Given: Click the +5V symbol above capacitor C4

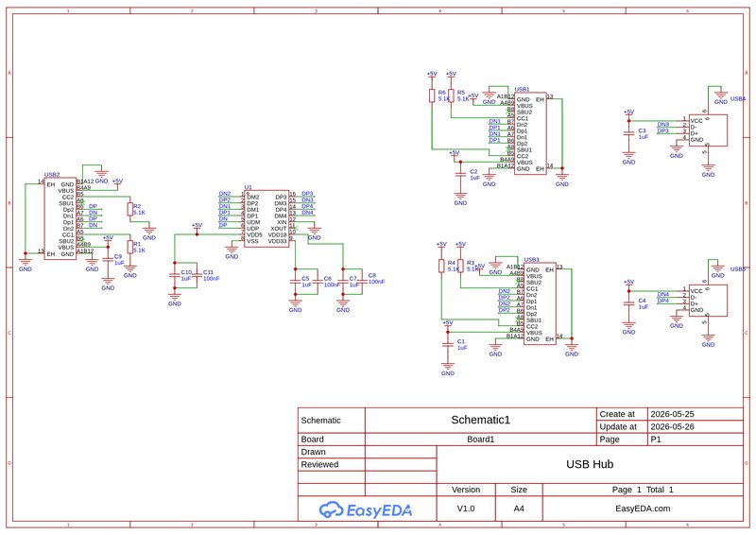Looking at the screenshot, I should [628, 284].
